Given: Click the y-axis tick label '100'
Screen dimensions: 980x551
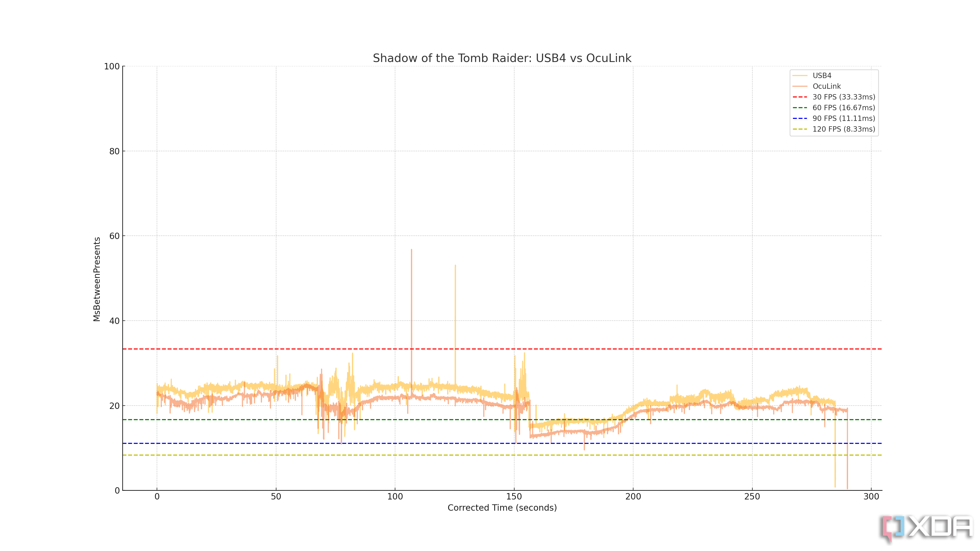Looking at the screenshot, I should [x=112, y=67].
